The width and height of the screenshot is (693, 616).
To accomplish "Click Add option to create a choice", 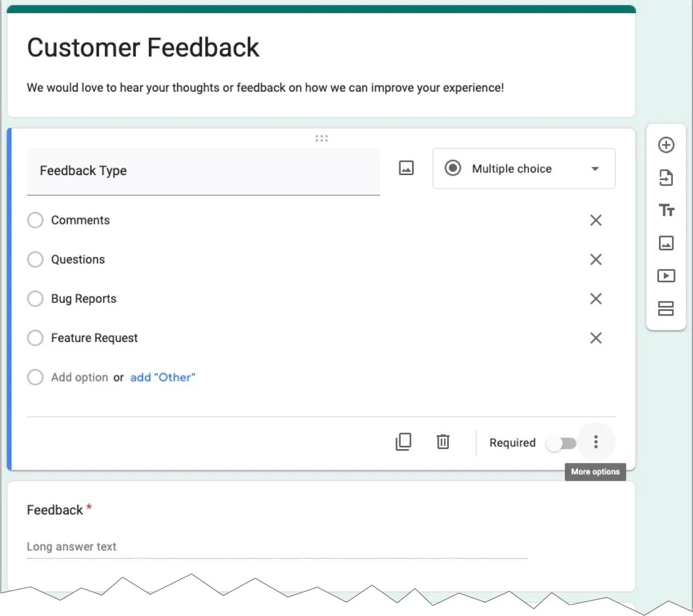I will (80, 378).
